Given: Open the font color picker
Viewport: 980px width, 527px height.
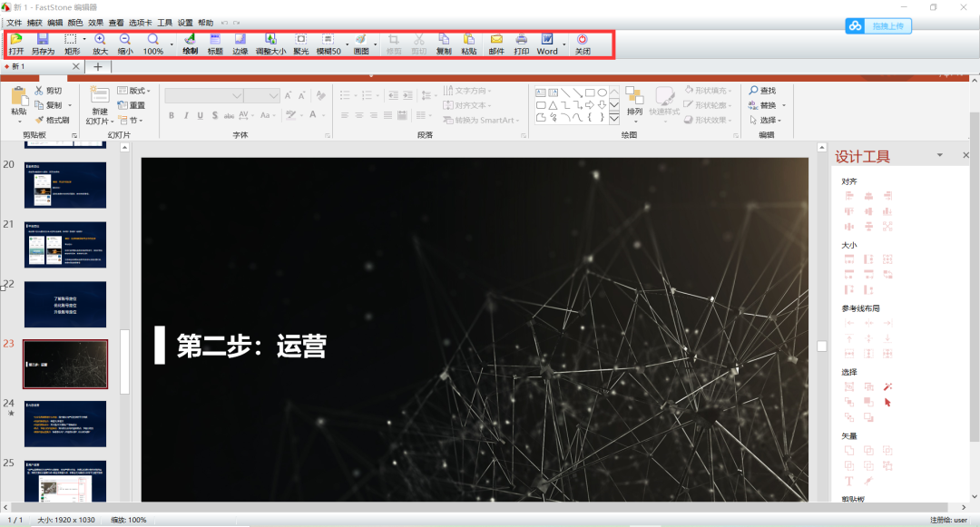Looking at the screenshot, I should pyautogui.click(x=313, y=115).
